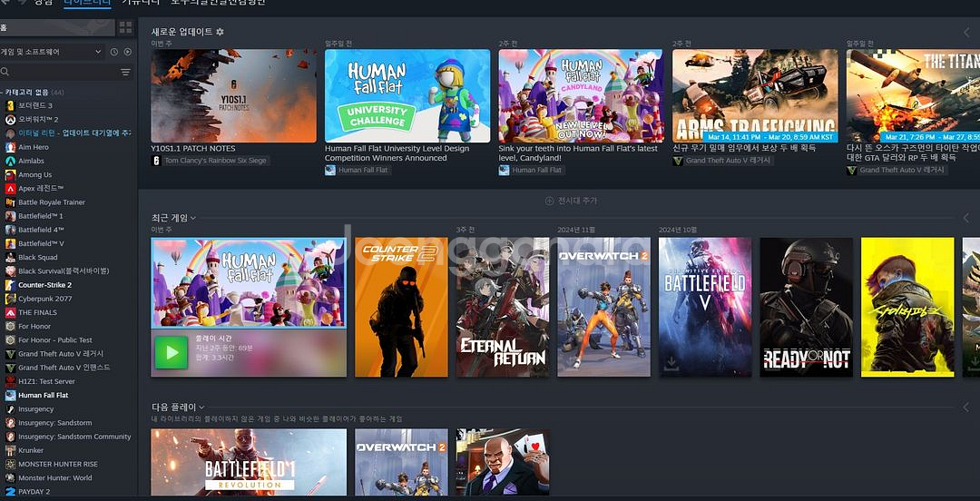Switch to the 라이브러리 tab

click(87, 3)
